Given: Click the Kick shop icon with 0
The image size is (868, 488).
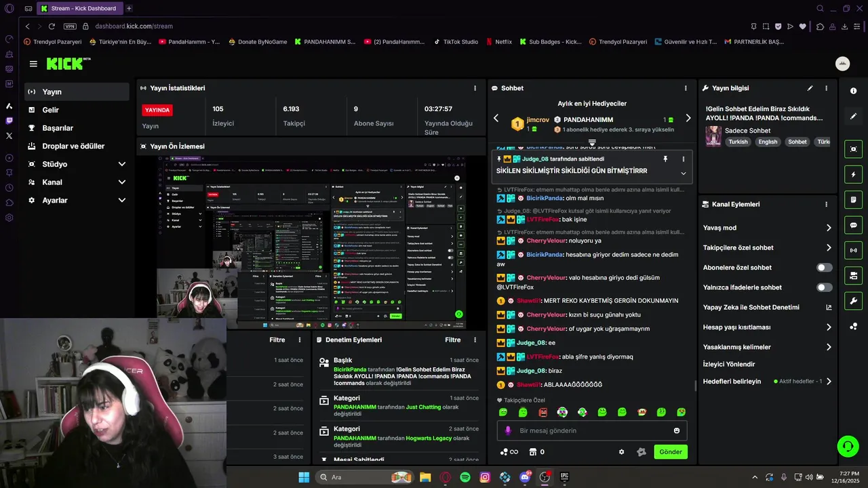Looking at the screenshot, I should pos(536,452).
